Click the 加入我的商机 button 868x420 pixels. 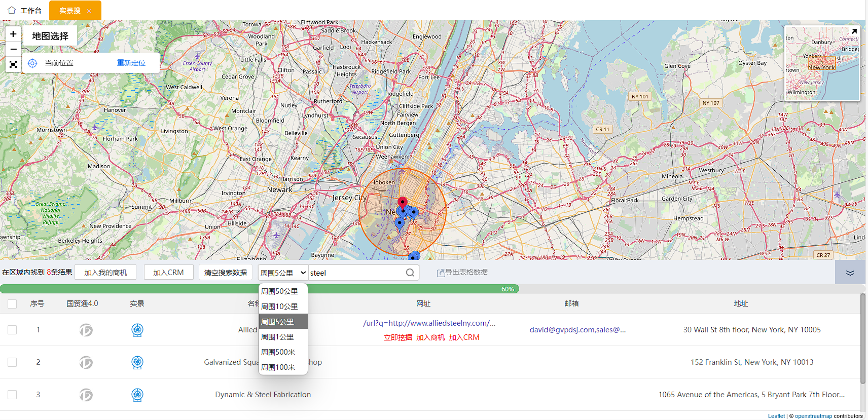click(105, 273)
